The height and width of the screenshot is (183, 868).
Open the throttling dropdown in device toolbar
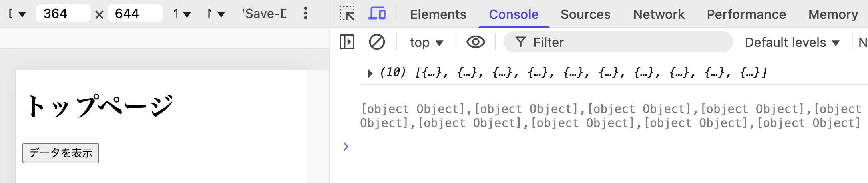[x=216, y=14]
